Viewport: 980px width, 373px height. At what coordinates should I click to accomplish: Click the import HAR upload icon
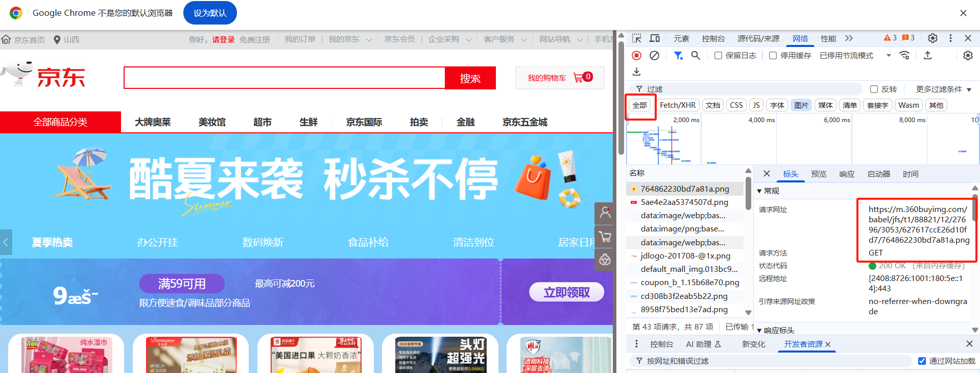[x=928, y=55]
